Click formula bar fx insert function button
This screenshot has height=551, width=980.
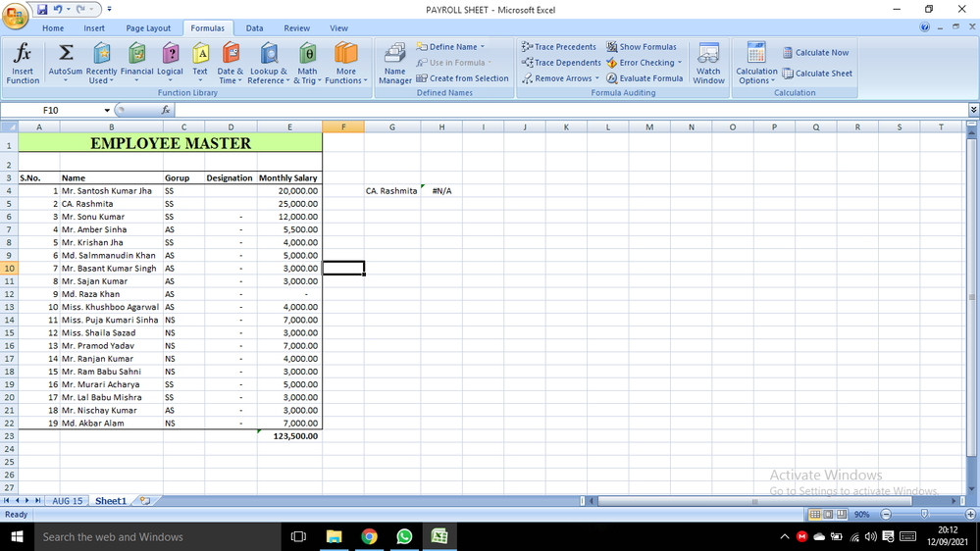point(166,110)
